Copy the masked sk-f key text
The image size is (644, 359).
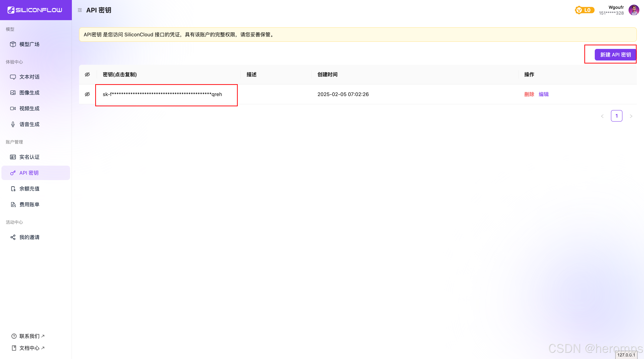click(x=162, y=94)
